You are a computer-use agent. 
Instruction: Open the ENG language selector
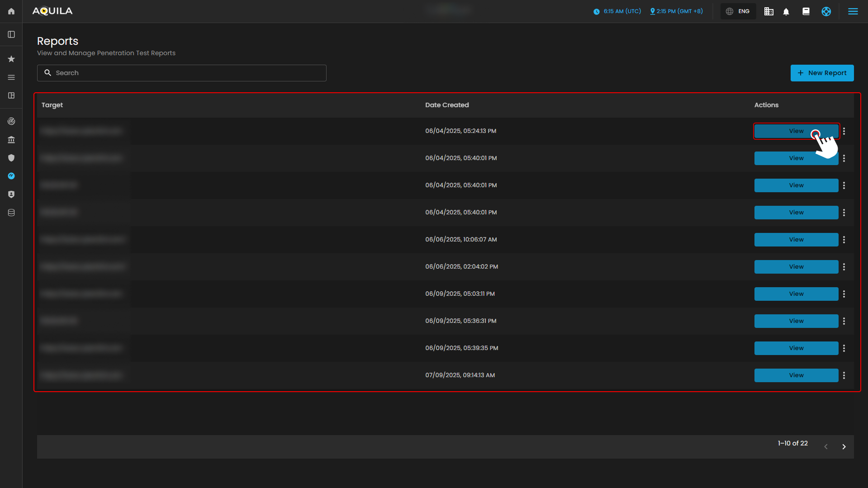738,12
